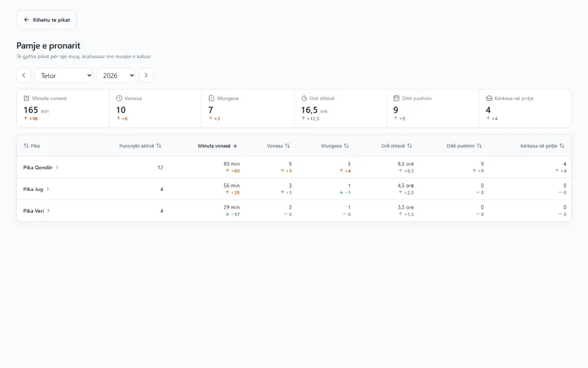
Task: Expand Pika Qendër row chevron
Action: (57, 167)
